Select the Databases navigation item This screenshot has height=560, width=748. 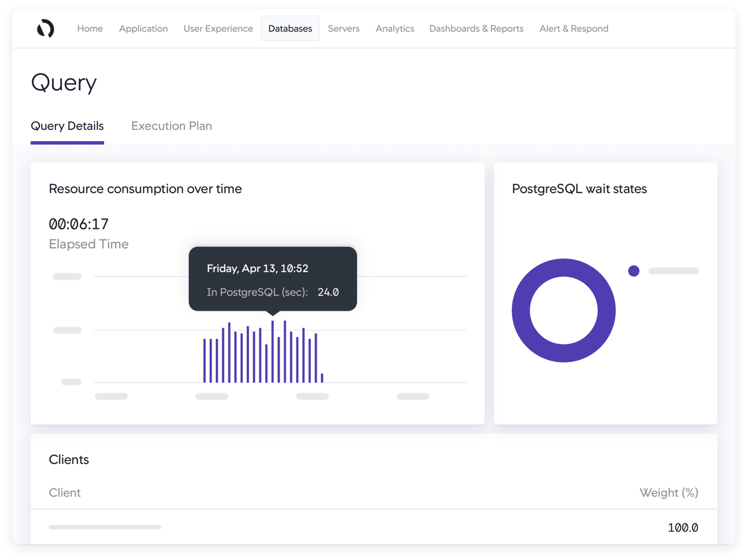click(x=290, y=29)
